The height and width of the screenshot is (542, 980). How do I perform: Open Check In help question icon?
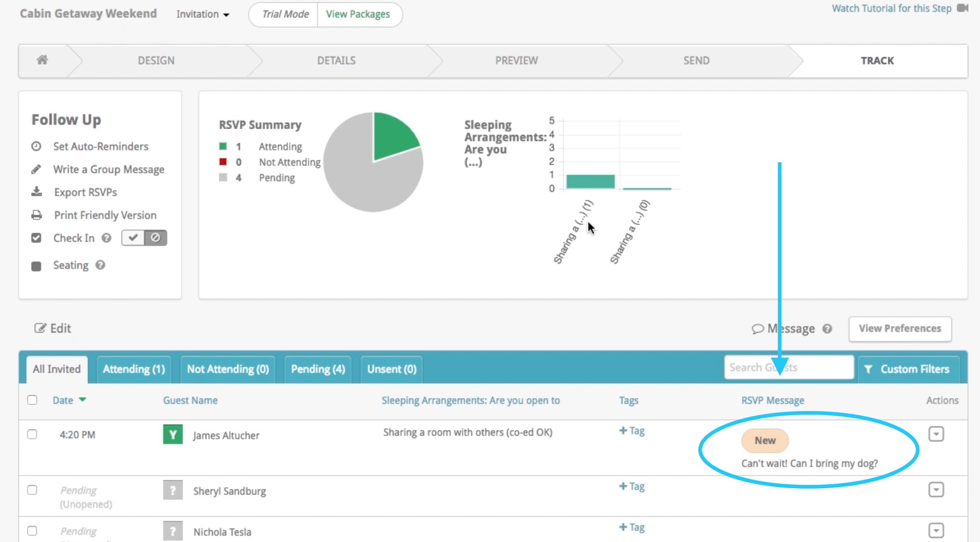pyautogui.click(x=106, y=238)
